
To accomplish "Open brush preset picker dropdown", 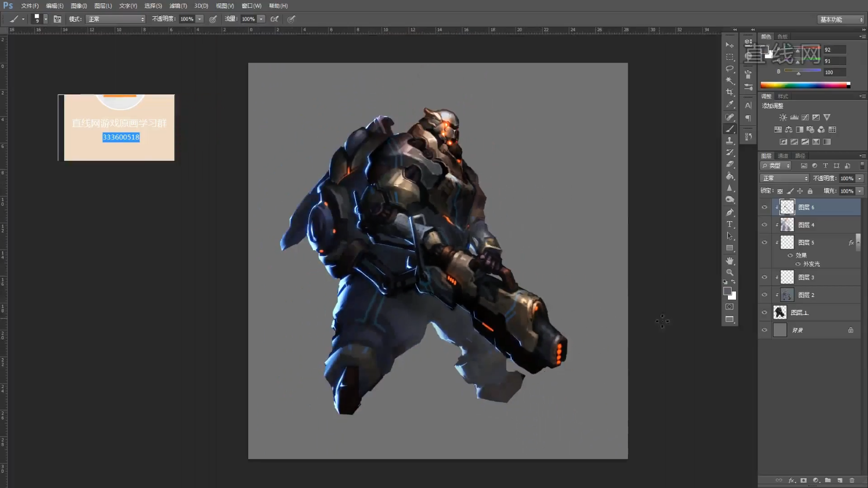I will point(46,19).
